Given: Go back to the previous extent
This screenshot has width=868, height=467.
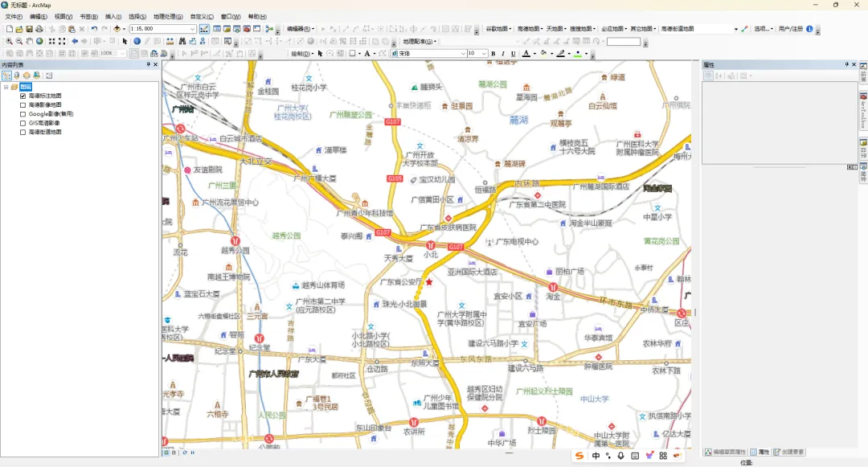Looking at the screenshot, I should [75, 41].
